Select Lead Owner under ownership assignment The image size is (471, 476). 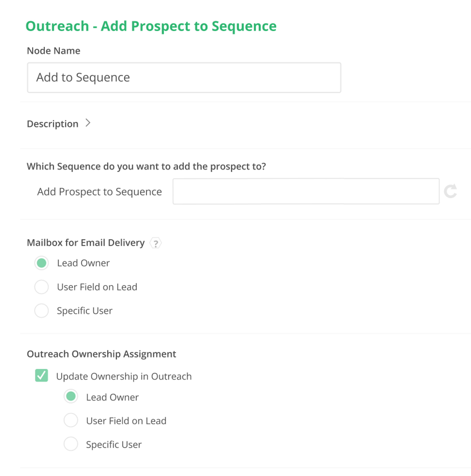click(x=71, y=397)
